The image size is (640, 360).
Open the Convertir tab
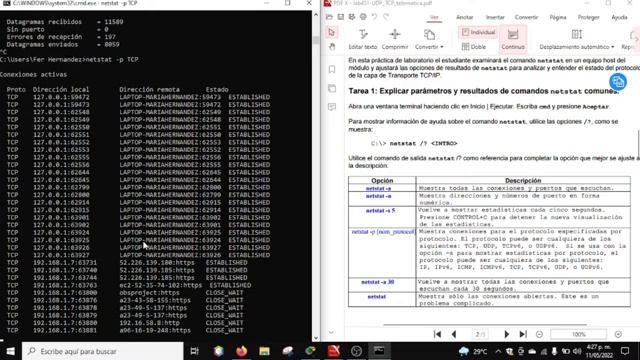526,17
